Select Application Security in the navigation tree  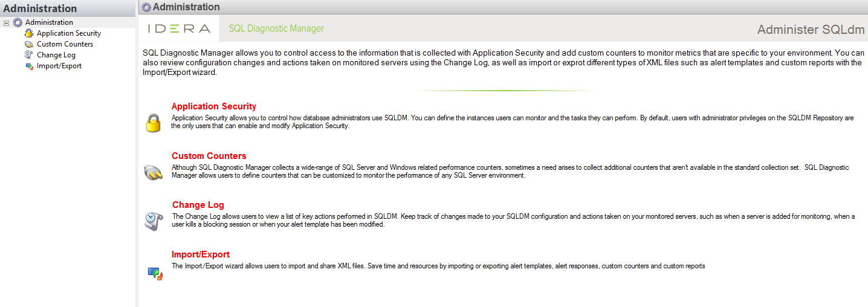pos(69,33)
